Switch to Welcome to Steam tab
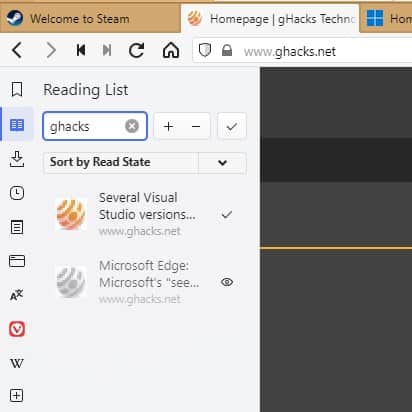 (x=90, y=18)
